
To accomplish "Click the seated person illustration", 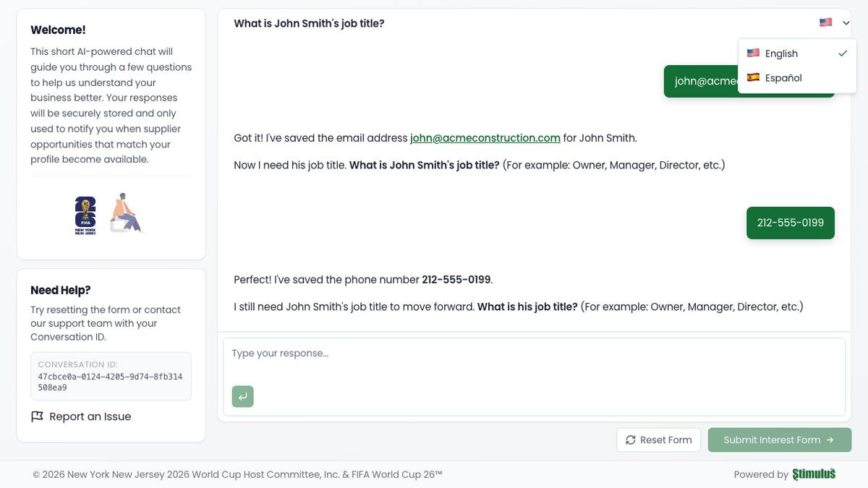I will click(x=127, y=213).
